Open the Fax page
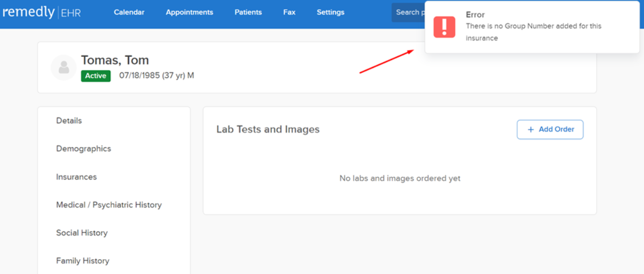644x274 pixels. [x=289, y=12]
